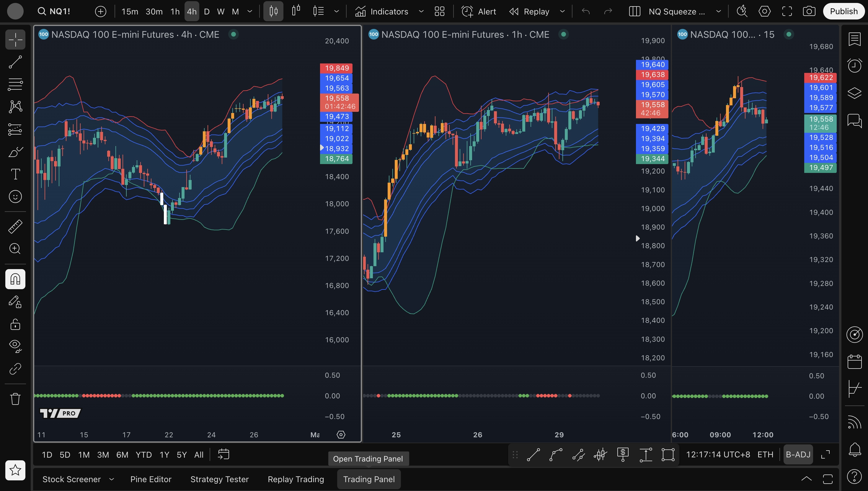Expand the Stock Screener dropdown arrow
Screen dimensions: 868x491
112,479
